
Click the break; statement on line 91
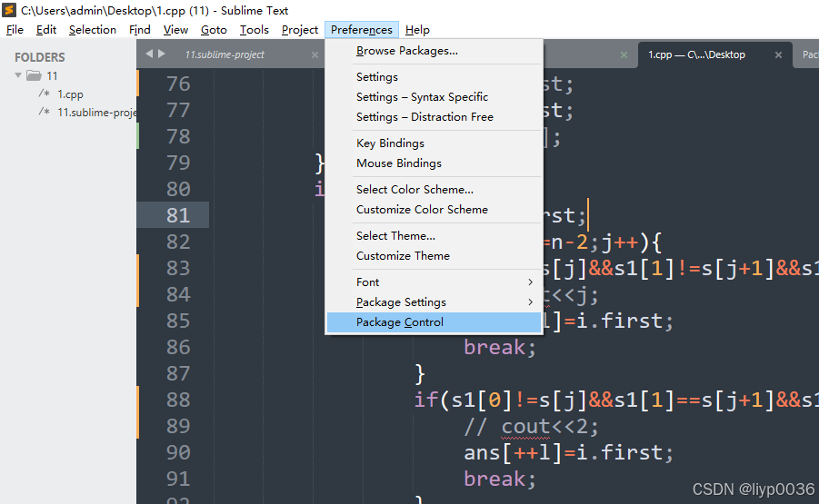click(500, 479)
